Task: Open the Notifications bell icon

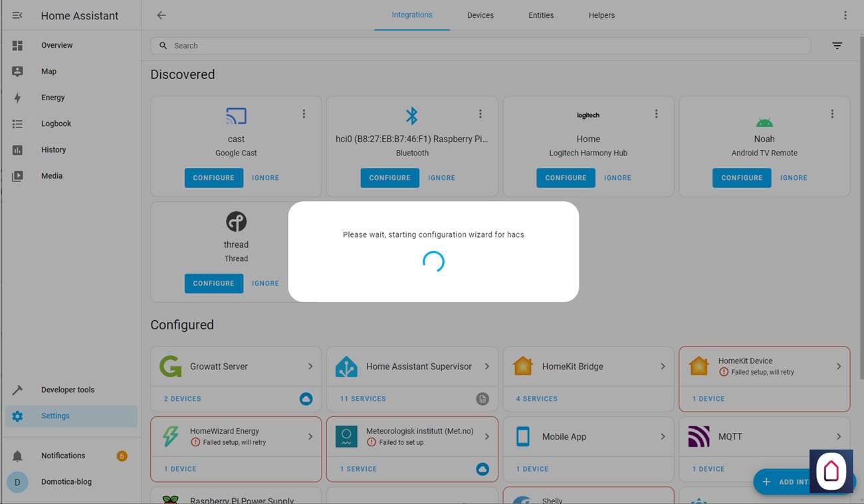Action: tap(17, 456)
